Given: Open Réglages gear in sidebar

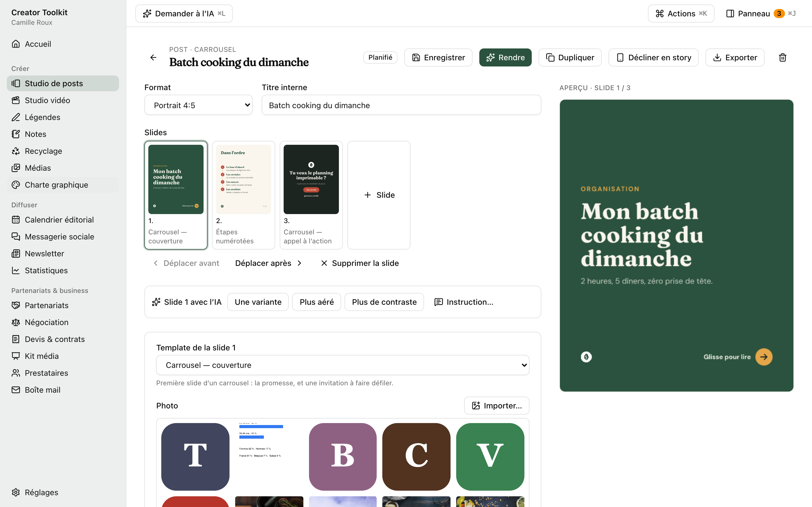Looking at the screenshot, I should click(x=16, y=492).
